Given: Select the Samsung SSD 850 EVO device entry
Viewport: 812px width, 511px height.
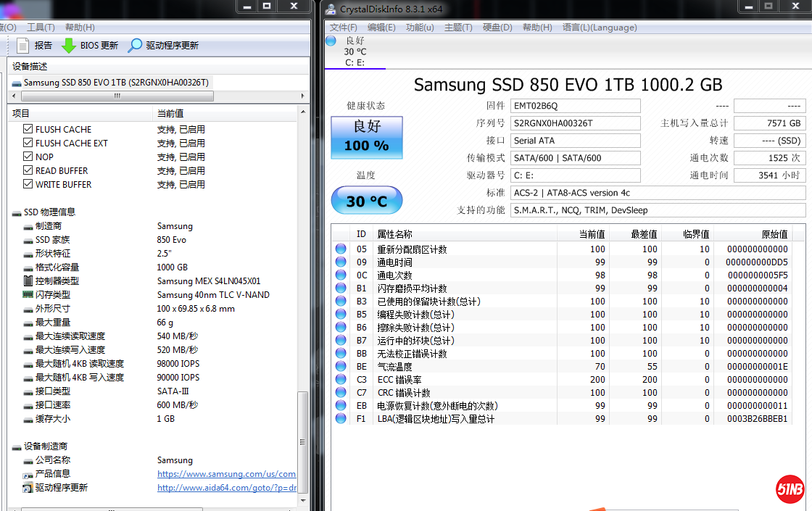Looking at the screenshot, I should (x=110, y=83).
